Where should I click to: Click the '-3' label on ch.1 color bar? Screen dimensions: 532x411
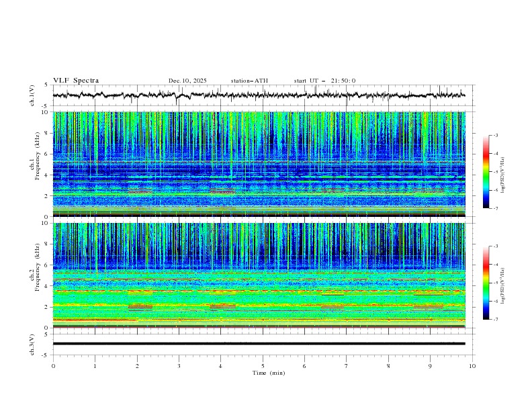pyautogui.click(x=495, y=135)
